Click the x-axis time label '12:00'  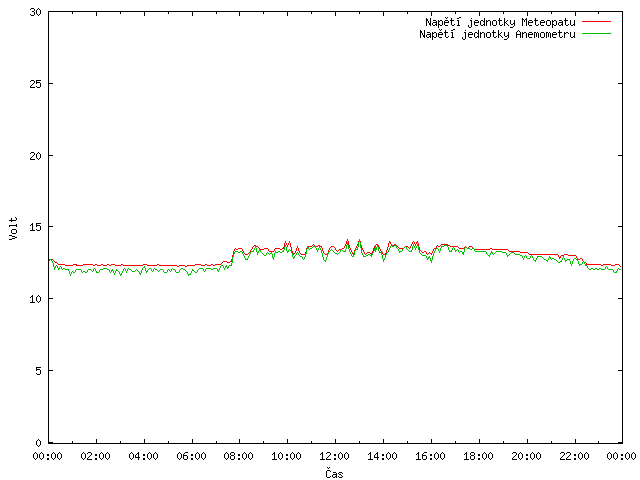click(x=334, y=456)
